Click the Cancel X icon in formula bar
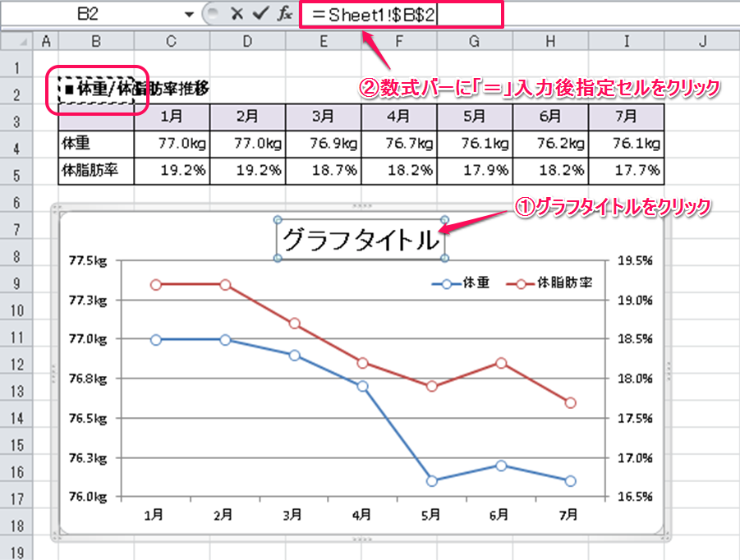Image resolution: width=740 pixels, height=560 pixels. tap(237, 14)
